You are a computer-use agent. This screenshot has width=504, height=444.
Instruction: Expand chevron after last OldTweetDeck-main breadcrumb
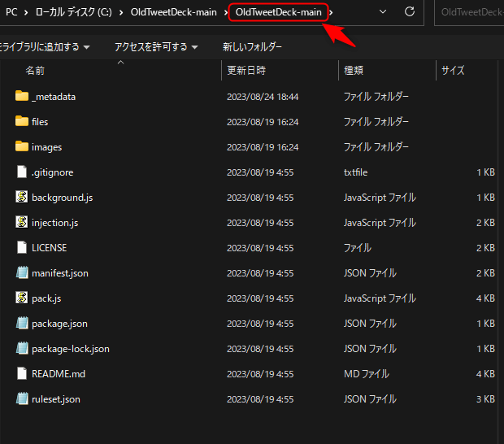(331, 12)
